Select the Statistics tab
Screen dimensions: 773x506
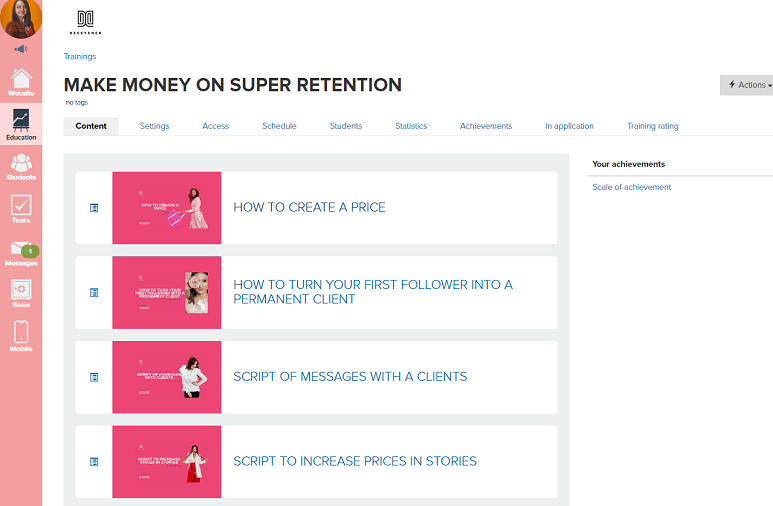click(411, 126)
